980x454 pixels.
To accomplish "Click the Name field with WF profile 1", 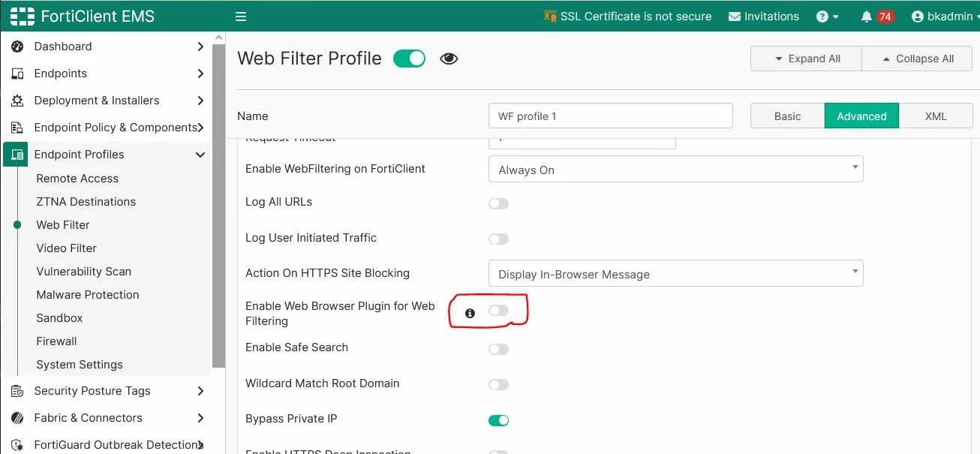I will point(610,116).
